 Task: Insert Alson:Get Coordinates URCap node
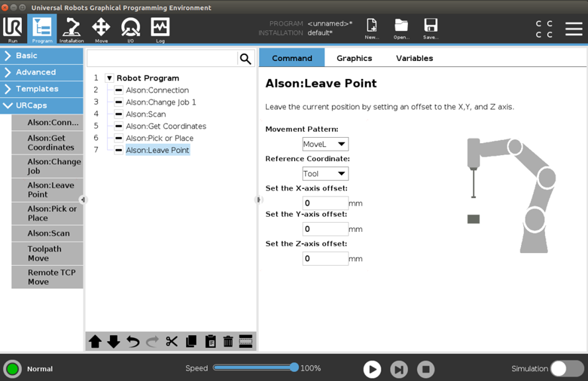tap(47, 142)
